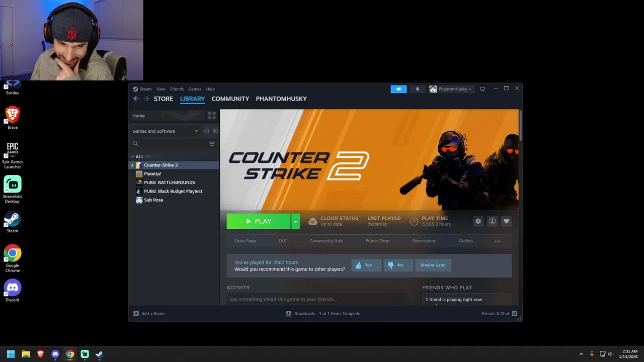Click the Steam window scrollbar
Screen dimensions: 644x362
coord(520,126)
